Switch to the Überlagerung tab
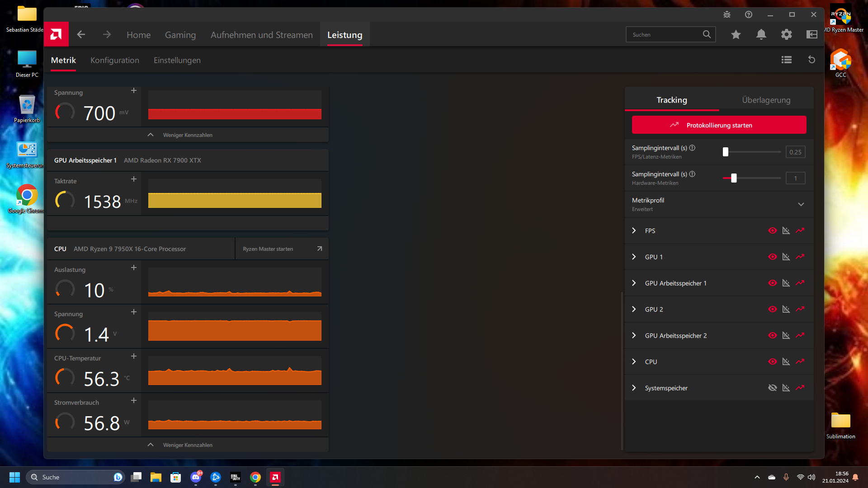Screen dimensions: 868x488 point(766,100)
